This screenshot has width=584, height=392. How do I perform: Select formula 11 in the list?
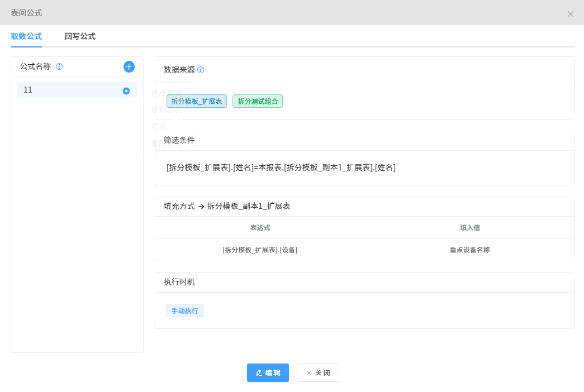77,90
